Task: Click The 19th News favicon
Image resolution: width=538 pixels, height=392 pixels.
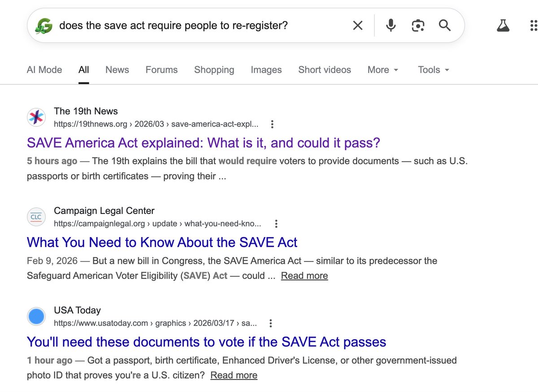Action: point(36,118)
